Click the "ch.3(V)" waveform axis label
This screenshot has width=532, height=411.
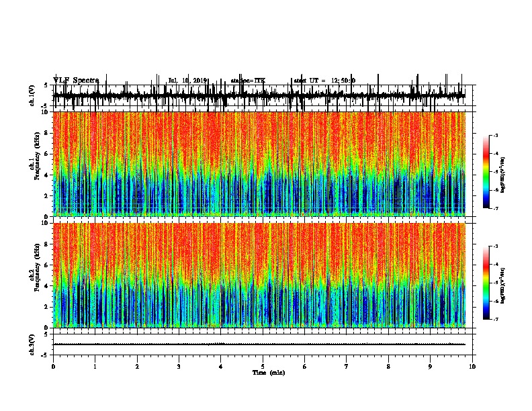[x=32, y=345]
